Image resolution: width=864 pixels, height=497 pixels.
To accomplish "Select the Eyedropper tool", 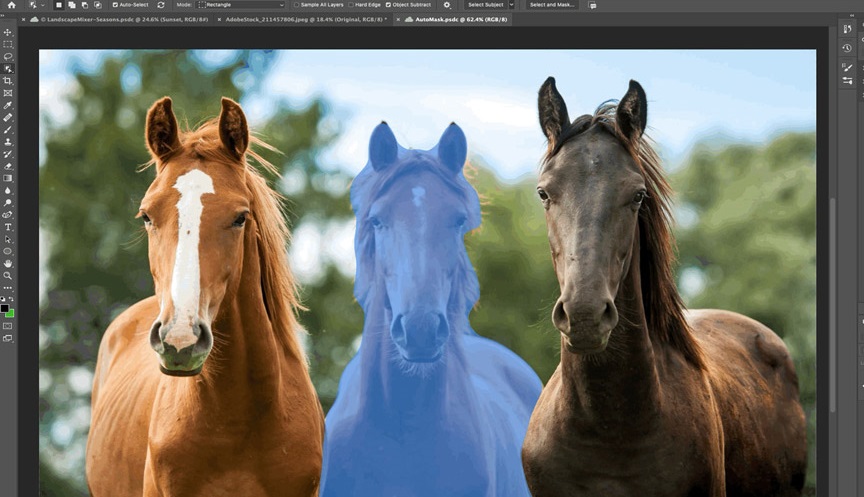I will coord(8,105).
